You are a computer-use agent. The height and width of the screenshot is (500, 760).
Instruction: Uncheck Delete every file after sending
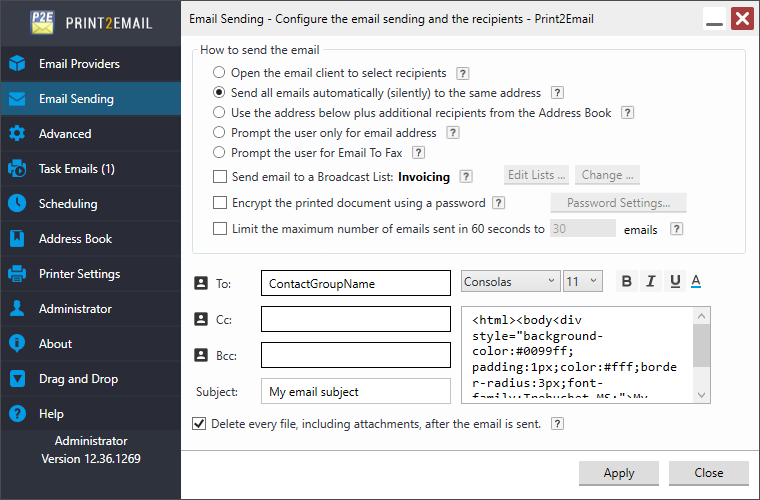[198, 424]
